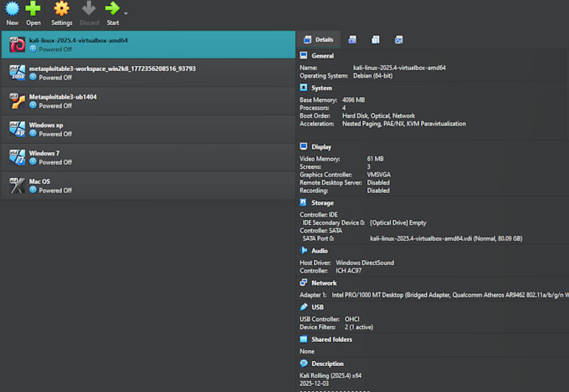
Task: Click the 61 MB video memory value
Action: (x=375, y=159)
